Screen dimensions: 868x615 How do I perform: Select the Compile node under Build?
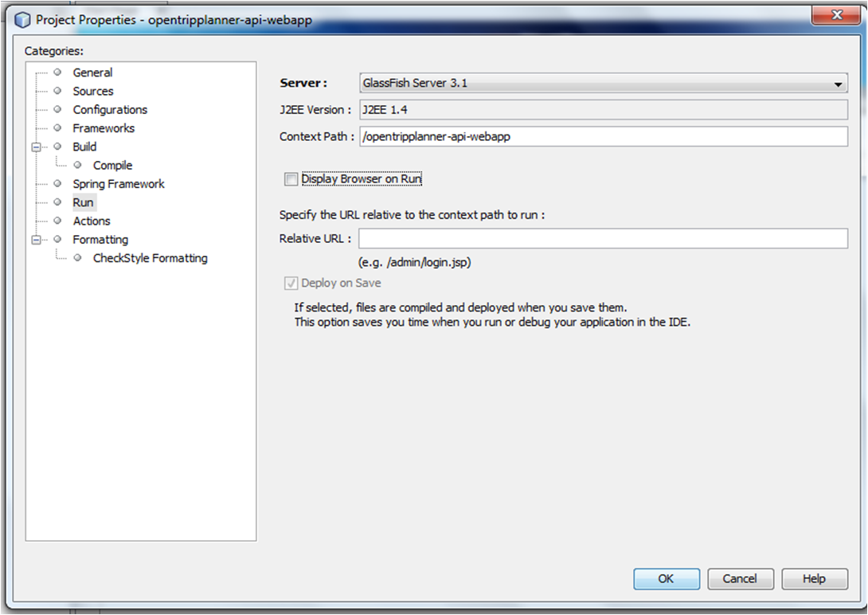pos(112,165)
